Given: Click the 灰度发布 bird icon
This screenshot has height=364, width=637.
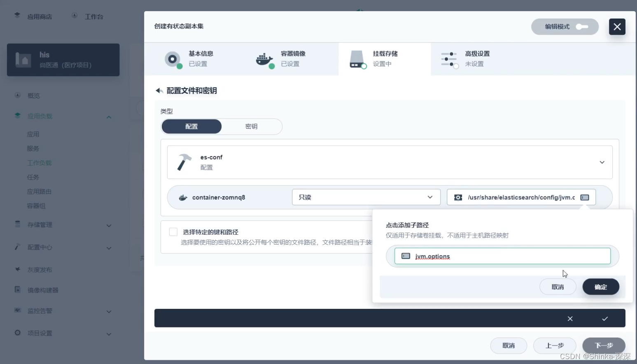Looking at the screenshot, I should pyautogui.click(x=18, y=269).
